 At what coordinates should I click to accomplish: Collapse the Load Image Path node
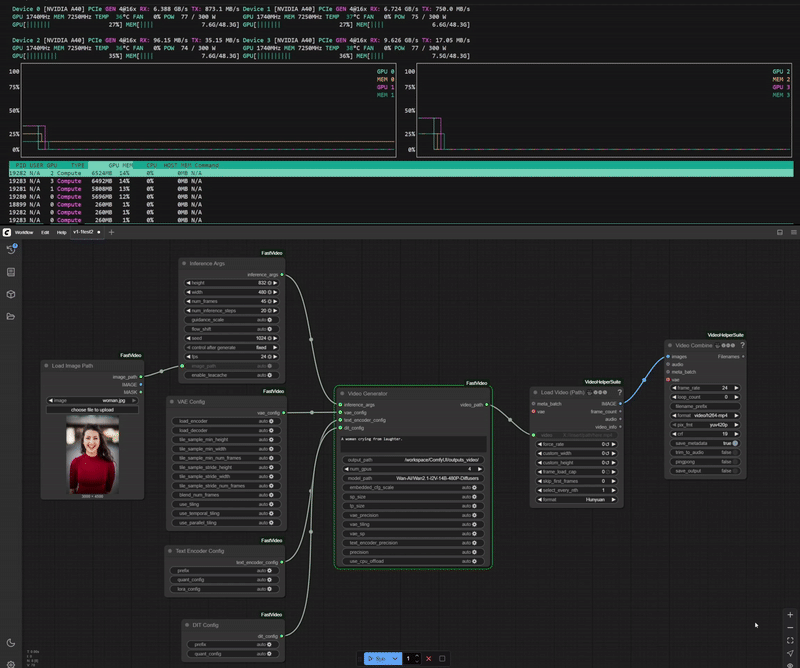[46, 365]
